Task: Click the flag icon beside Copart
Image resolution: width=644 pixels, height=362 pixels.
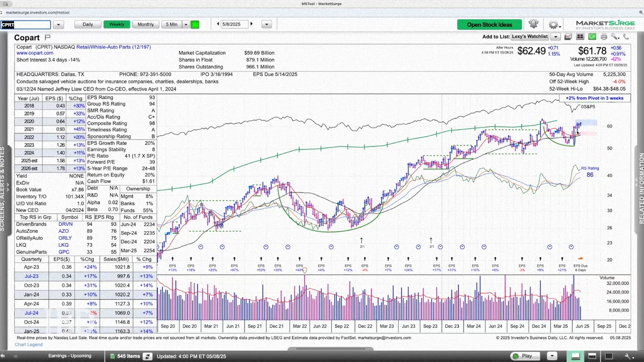Action: (47, 38)
